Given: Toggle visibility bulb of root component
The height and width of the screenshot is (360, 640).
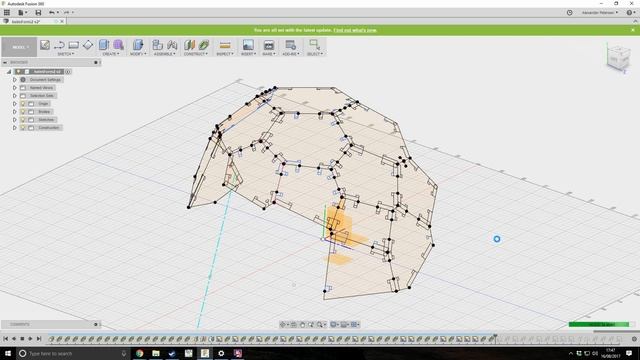Looking at the screenshot, I should tap(18, 71).
